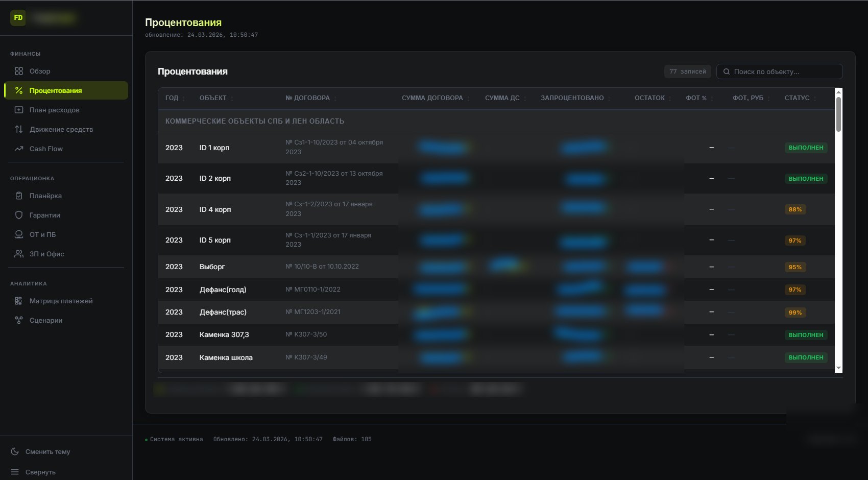Viewport: 868px width, 480px height.
Task: Click the Движение средств arrows icon
Action: pos(19,129)
